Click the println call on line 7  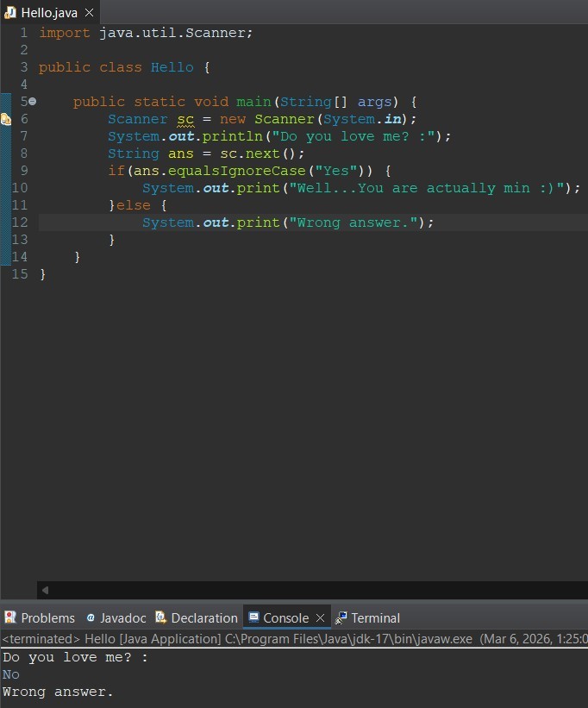tap(233, 136)
